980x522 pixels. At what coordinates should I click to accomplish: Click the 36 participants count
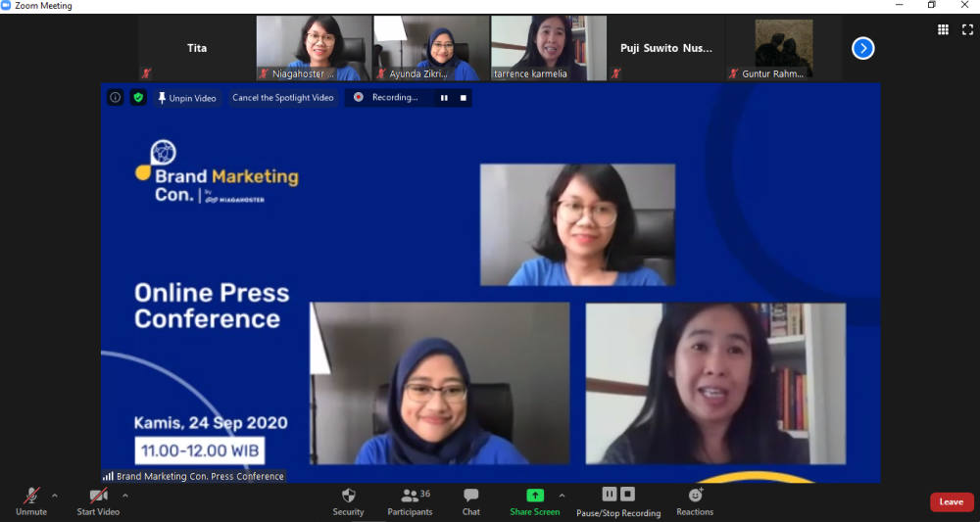click(425, 494)
